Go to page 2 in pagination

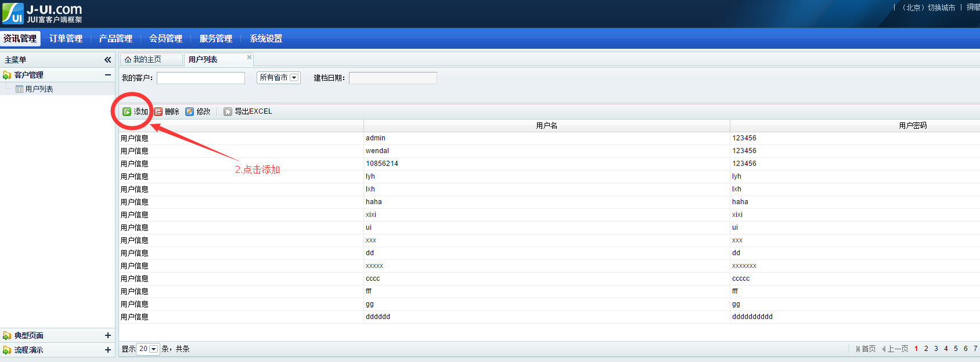(926, 349)
